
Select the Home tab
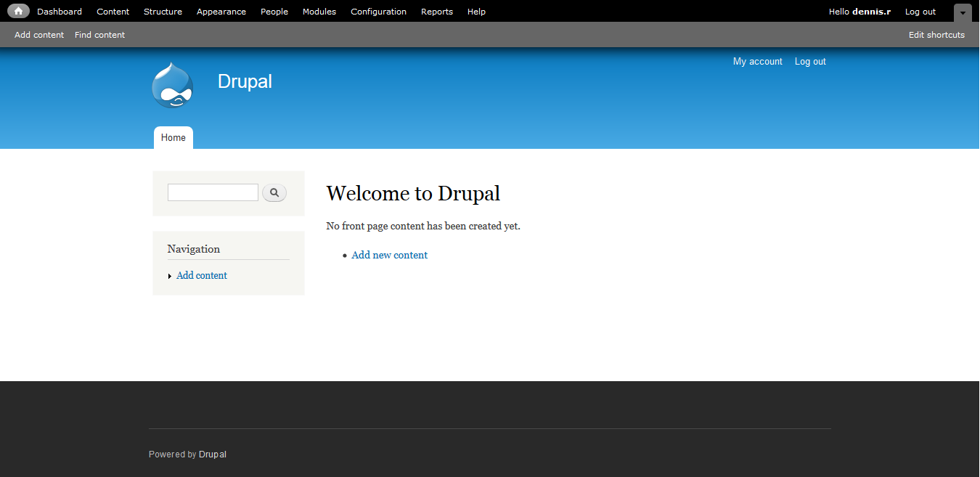coord(173,138)
